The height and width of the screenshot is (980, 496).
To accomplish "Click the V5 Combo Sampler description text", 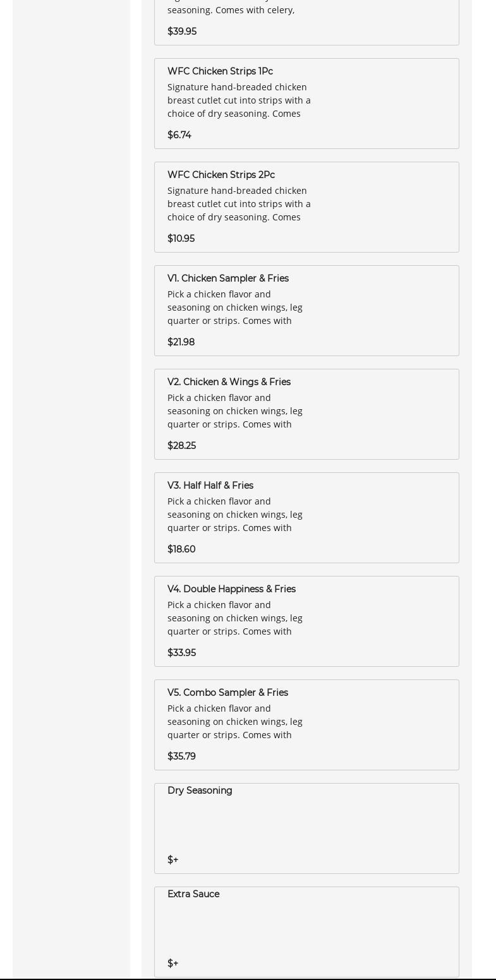I will tap(235, 722).
